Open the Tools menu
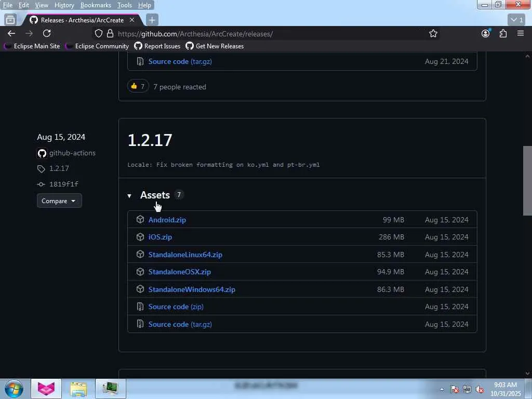The image size is (532, 399). [x=124, y=5]
